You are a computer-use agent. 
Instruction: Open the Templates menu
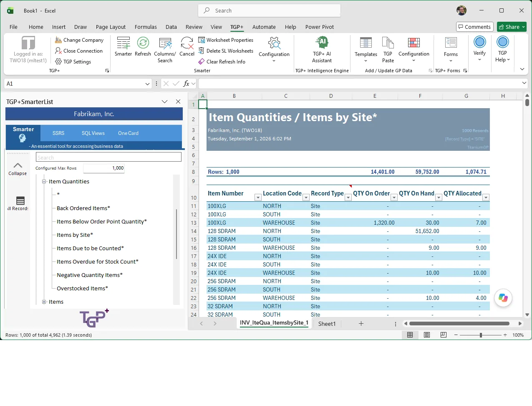point(366,50)
